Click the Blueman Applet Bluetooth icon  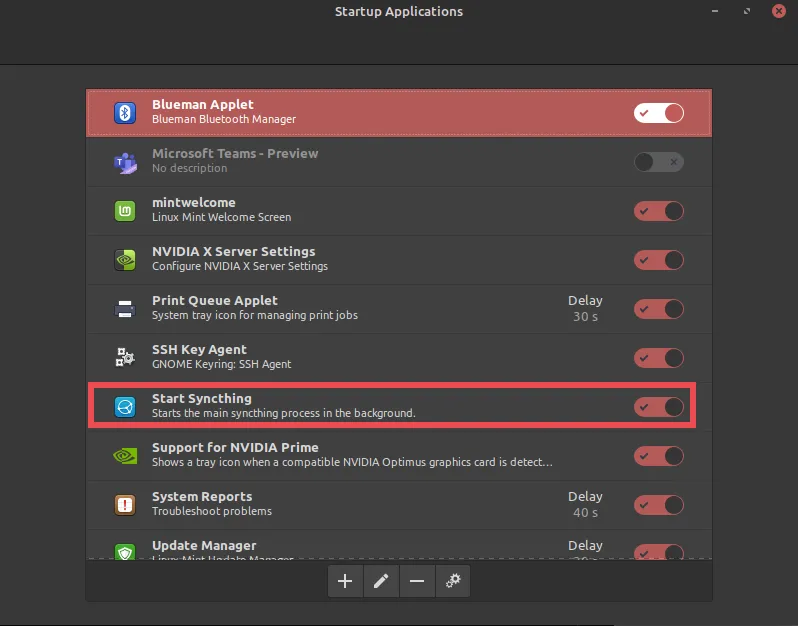tap(125, 112)
